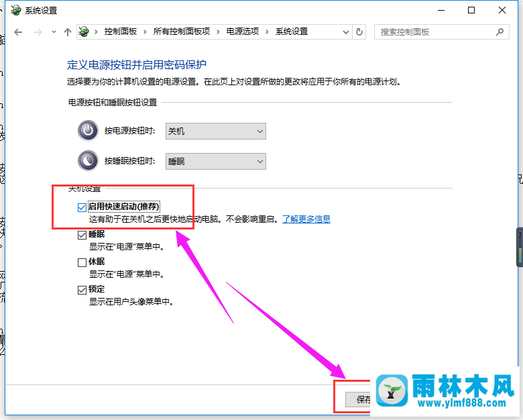This screenshot has width=523, height=420.
Task: Click the 保存 save button
Action: point(358,399)
